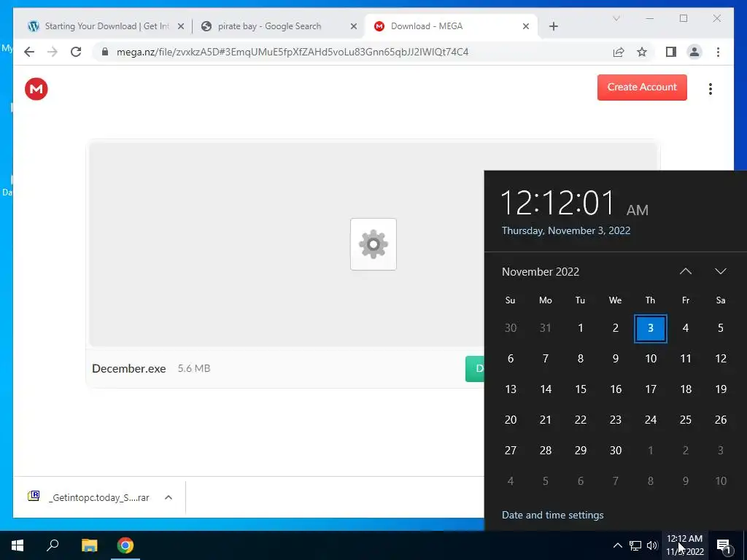Image resolution: width=747 pixels, height=560 pixels.
Task: Select November 19 in calendar
Action: coord(720,389)
